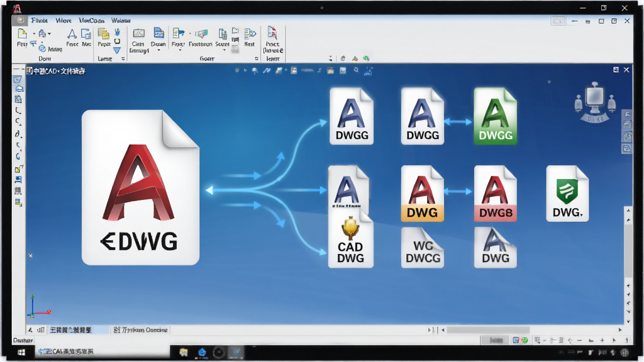
Task: Click the highlighted active app in taskbar
Action: tap(236, 352)
